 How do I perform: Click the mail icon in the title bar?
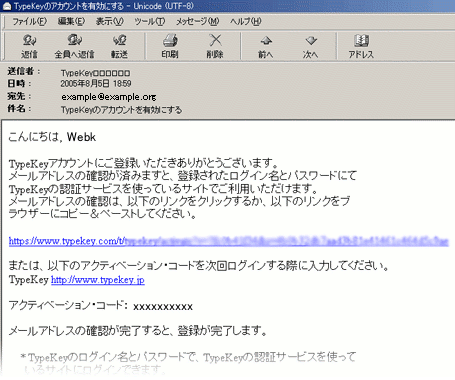pos(7,6)
